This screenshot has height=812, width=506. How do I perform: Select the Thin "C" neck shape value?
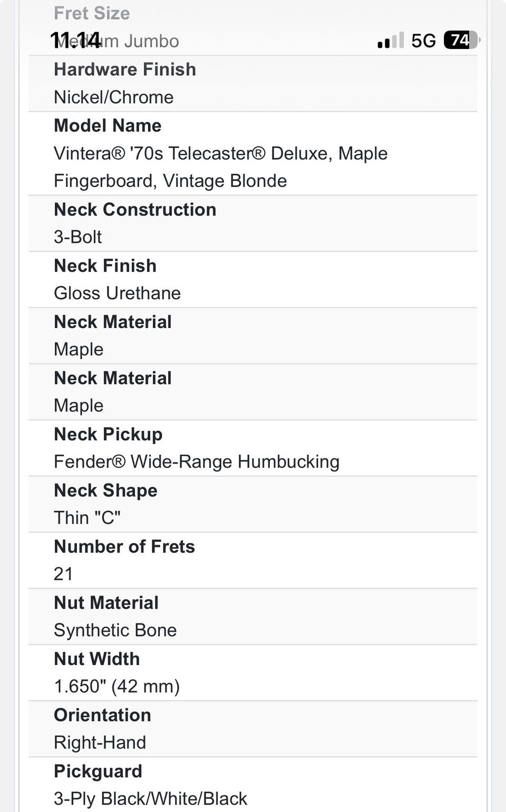pos(87,518)
